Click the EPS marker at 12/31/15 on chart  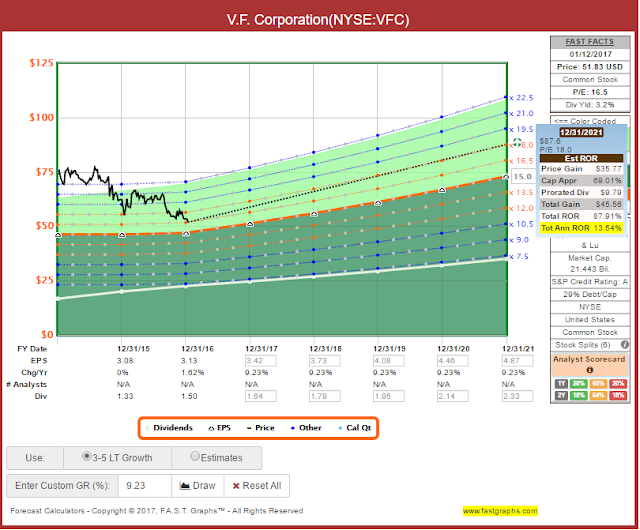tap(122, 235)
